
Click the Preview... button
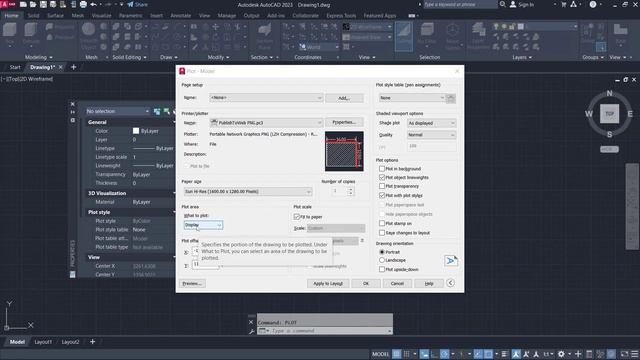coord(192,283)
